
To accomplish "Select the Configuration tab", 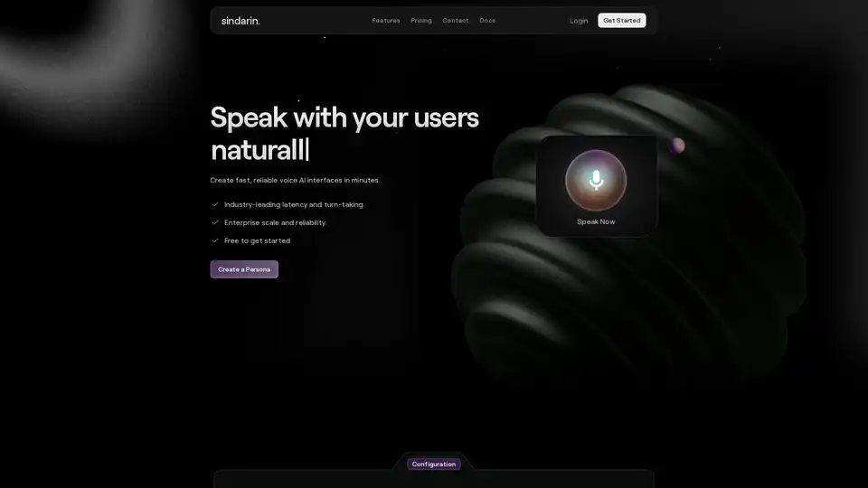I will 433,465.
